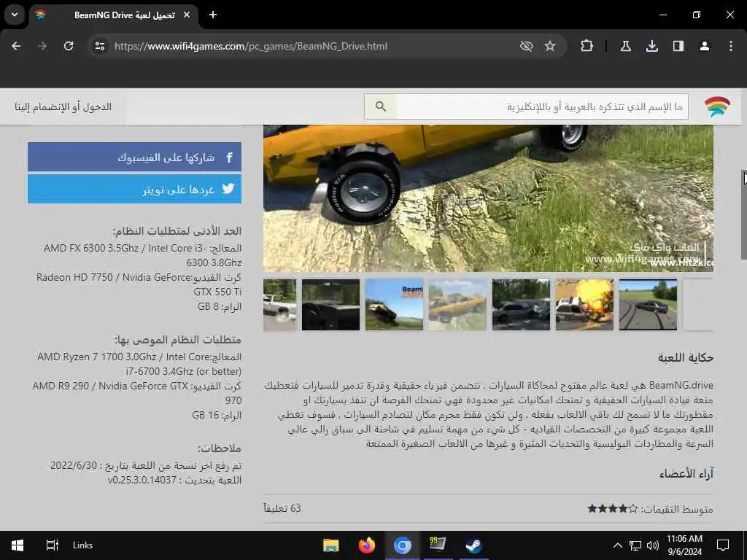
Task: Toggle the browser side panel
Action: (x=678, y=46)
